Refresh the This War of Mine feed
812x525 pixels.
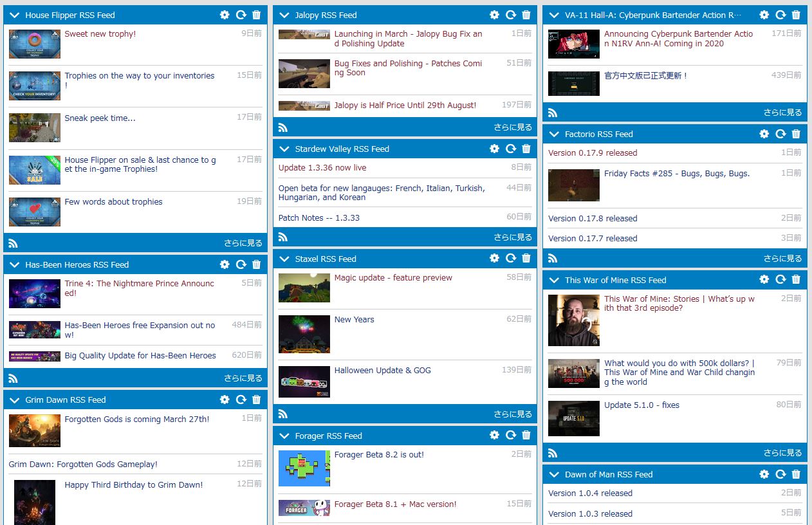coord(780,280)
